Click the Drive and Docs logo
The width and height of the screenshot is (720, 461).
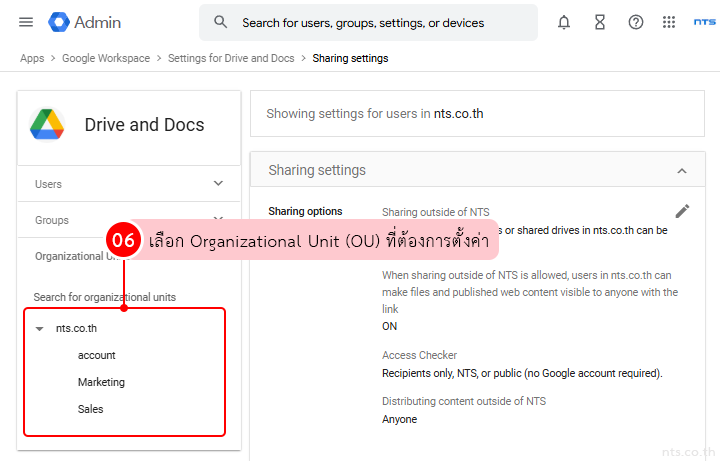click(x=47, y=124)
